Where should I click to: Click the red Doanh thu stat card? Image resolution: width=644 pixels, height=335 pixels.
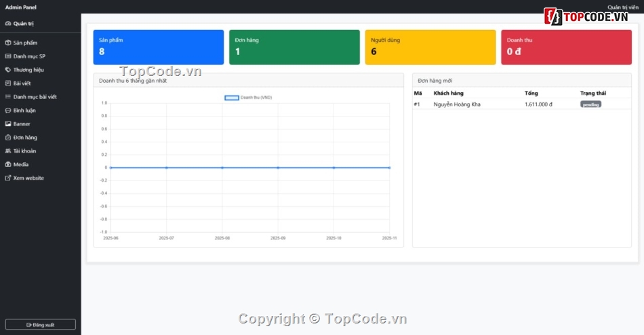pos(566,47)
